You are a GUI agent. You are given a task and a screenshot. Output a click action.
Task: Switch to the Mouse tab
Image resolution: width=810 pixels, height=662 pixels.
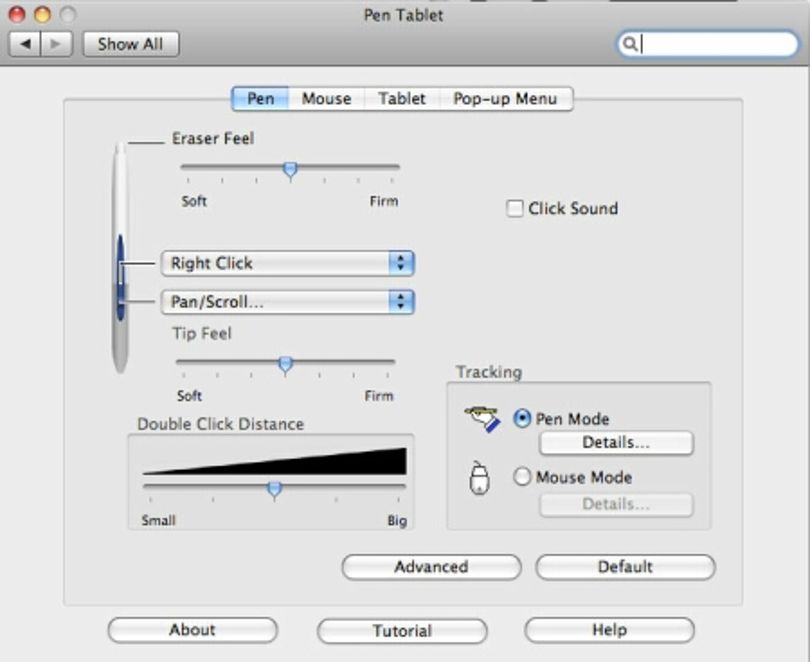pos(326,99)
